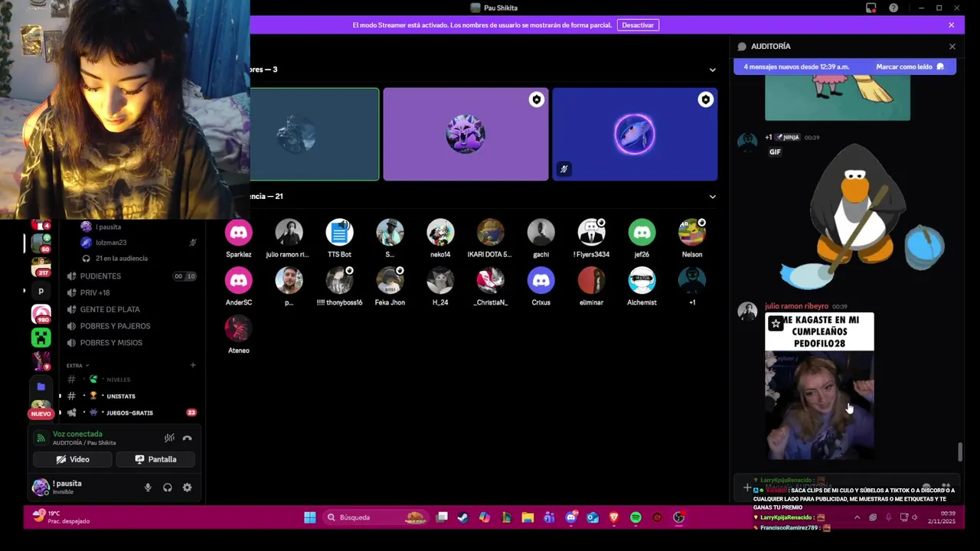
Task: Disconnect from voice call
Action: tap(187, 438)
